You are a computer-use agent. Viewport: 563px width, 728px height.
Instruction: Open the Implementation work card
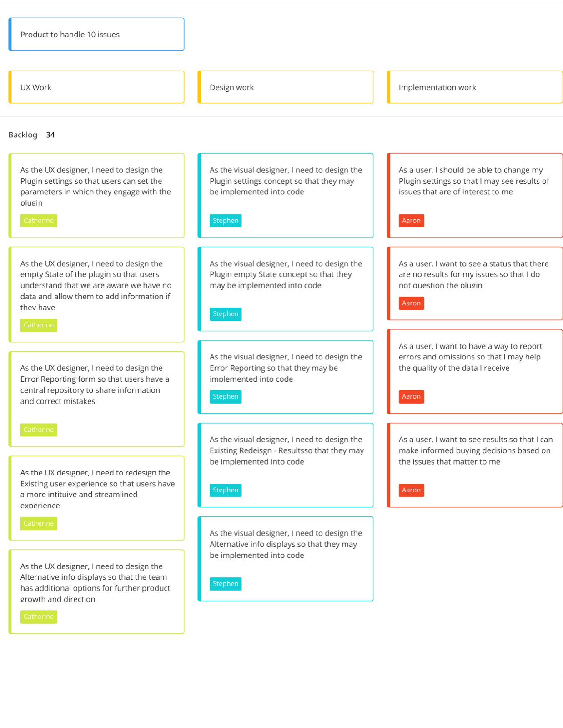(x=475, y=87)
